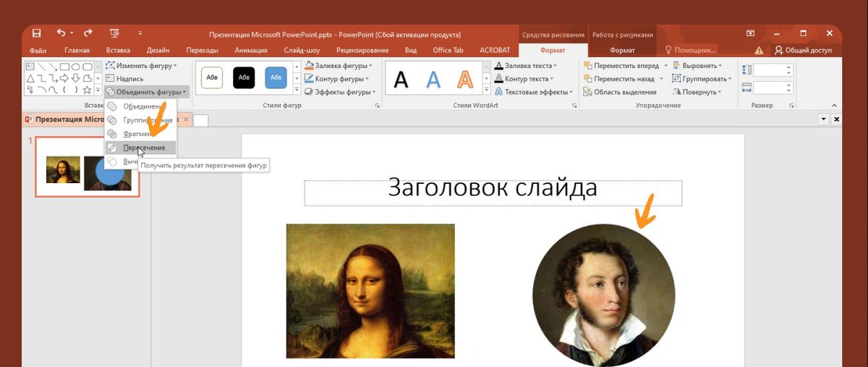This screenshot has width=868, height=367.
Task: Open Эффекты фигуры effects dropdown
Action: 339,92
